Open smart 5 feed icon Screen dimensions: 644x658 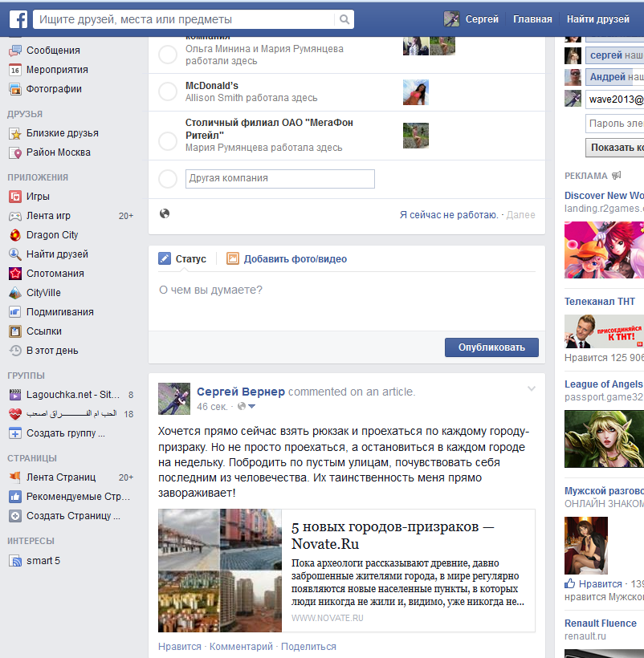click(15, 561)
